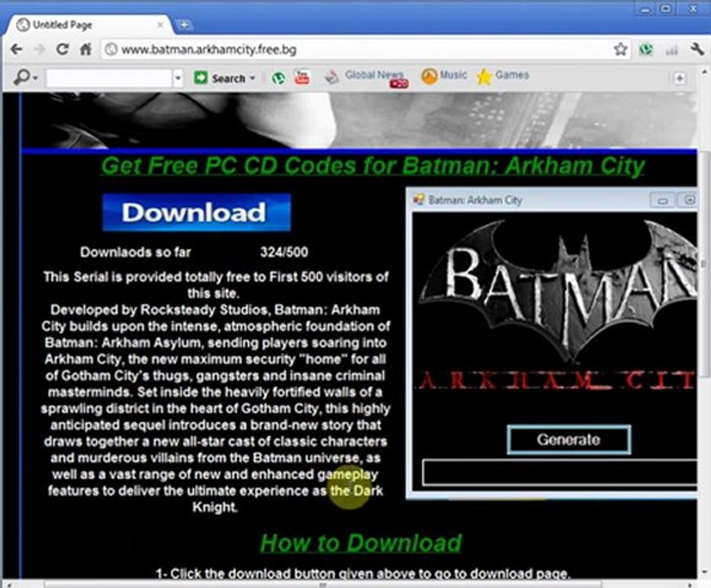Bookmark this page with the star icon
Viewport: 711px width, 588px height.
coord(620,49)
